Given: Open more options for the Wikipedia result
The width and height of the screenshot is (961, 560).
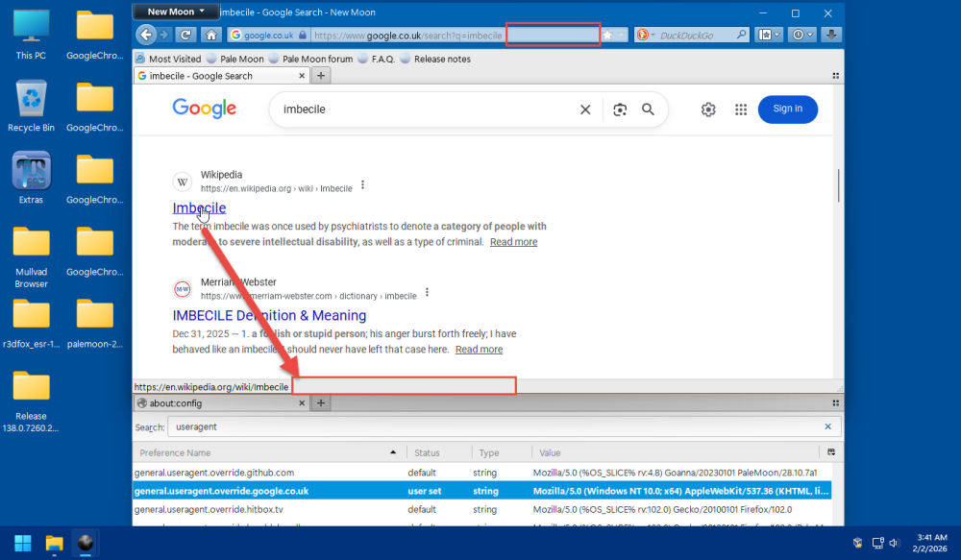Looking at the screenshot, I should coord(362,184).
